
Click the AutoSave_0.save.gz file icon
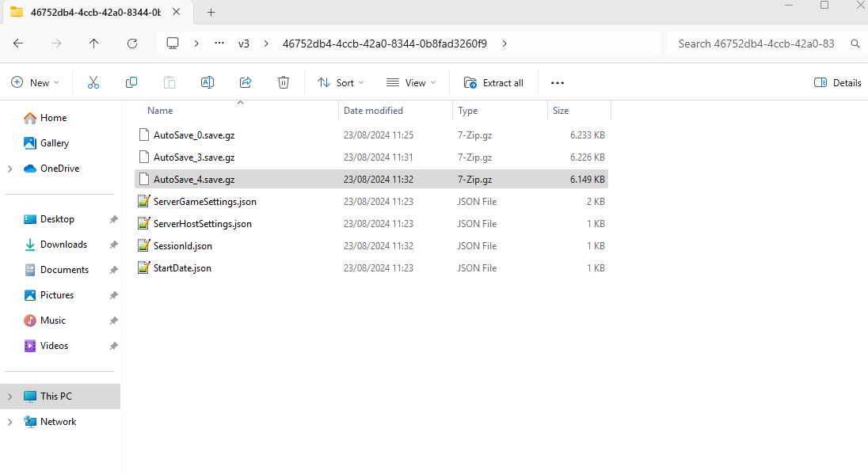144,135
